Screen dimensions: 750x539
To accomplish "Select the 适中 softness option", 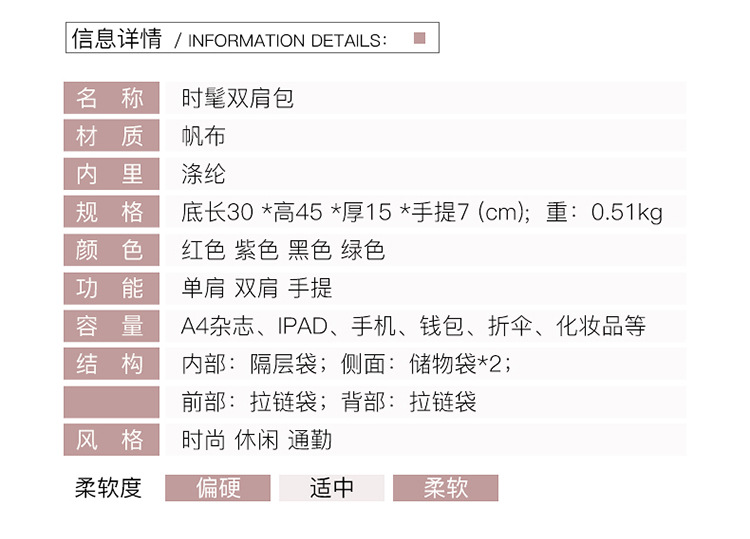I will [x=331, y=487].
